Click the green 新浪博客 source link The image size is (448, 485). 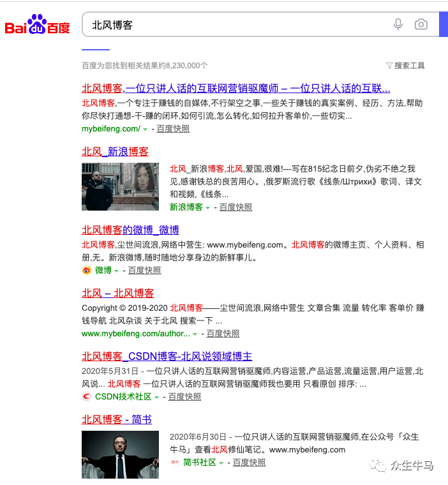186,207
